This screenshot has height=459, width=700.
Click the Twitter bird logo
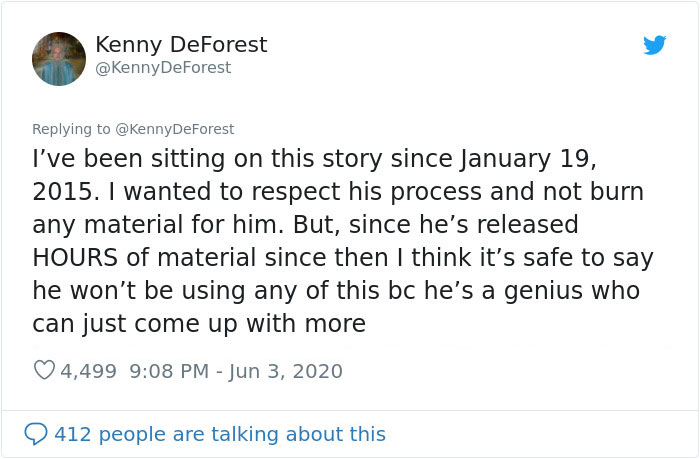pyautogui.click(x=654, y=44)
